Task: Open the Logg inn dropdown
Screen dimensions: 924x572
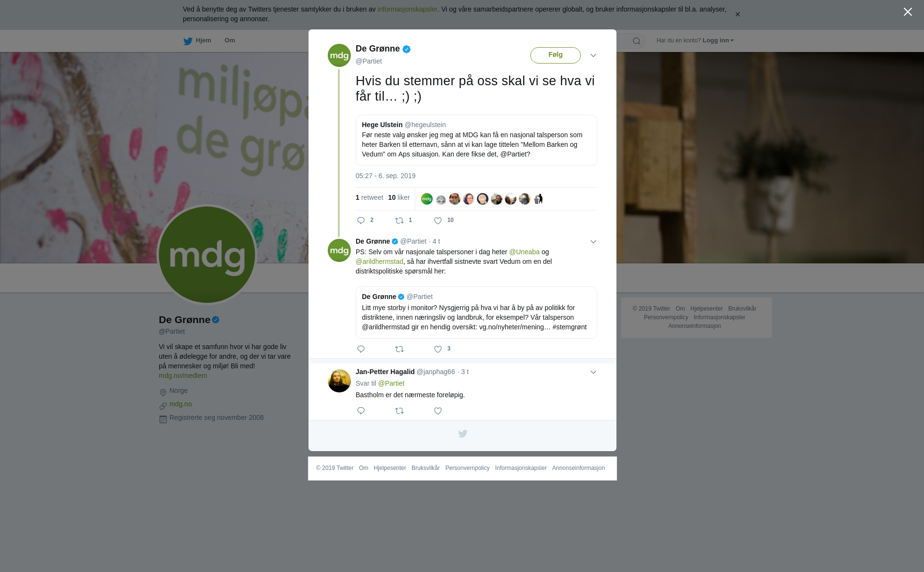Action: coord(718,40)
